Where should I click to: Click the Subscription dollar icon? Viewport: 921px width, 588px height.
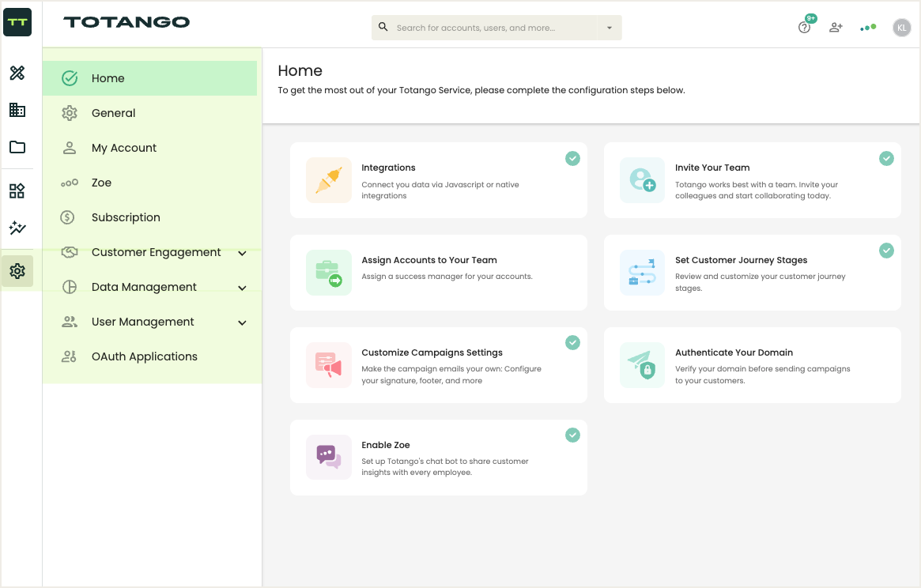click(x=67, y=217)
